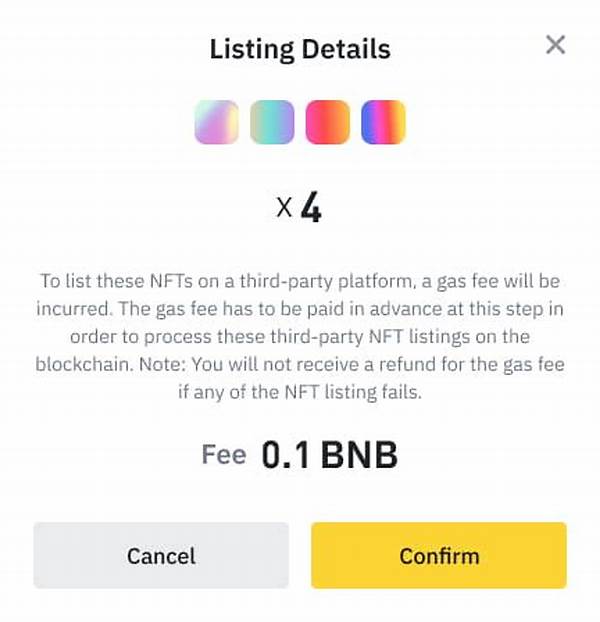Click the word BNB in the fee
Screen dimensions: 600x622
click(x=359, y=455)
